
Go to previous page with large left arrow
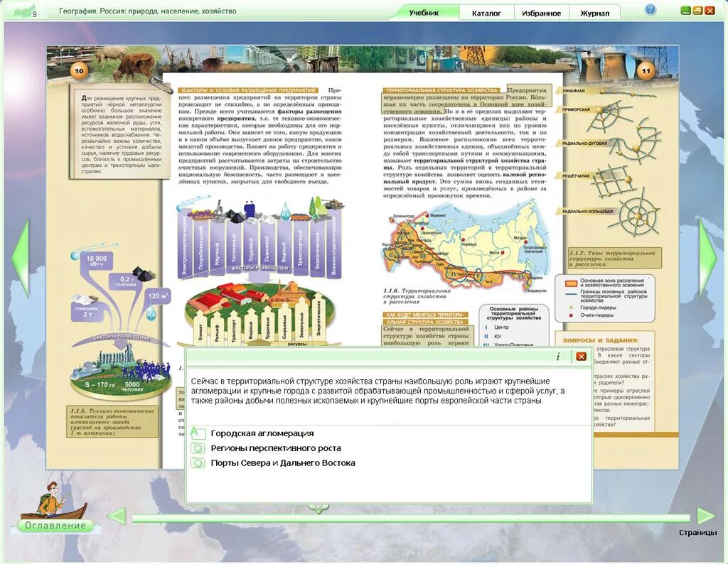(21, 258)
